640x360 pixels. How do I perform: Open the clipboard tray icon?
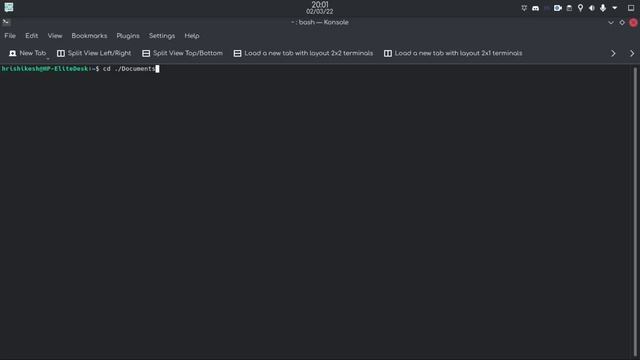(x=569, y=8)
